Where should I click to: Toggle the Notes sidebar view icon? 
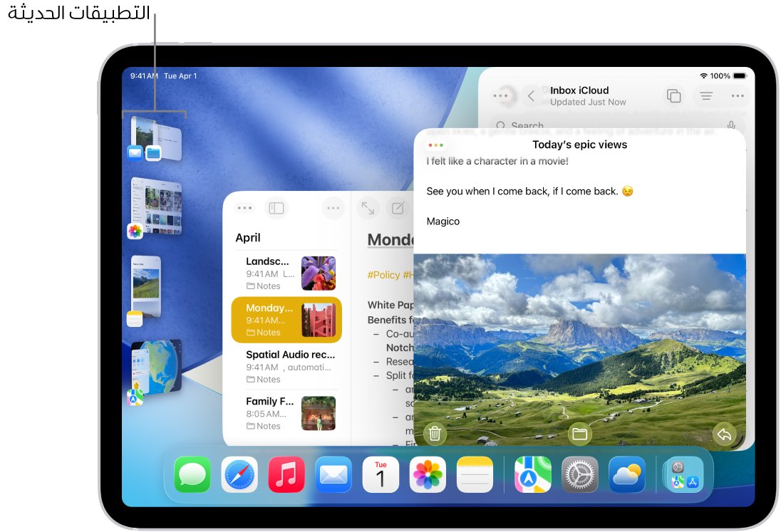[276, 207]
